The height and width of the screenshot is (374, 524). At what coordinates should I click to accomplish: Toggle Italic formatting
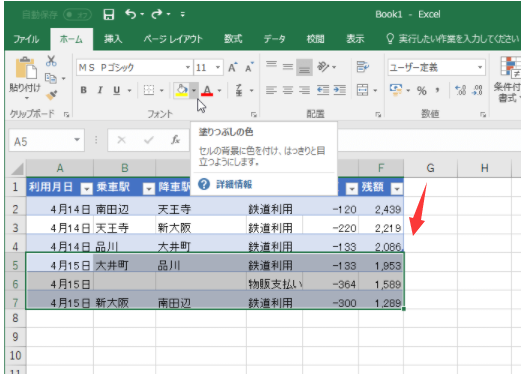[100, 90]
